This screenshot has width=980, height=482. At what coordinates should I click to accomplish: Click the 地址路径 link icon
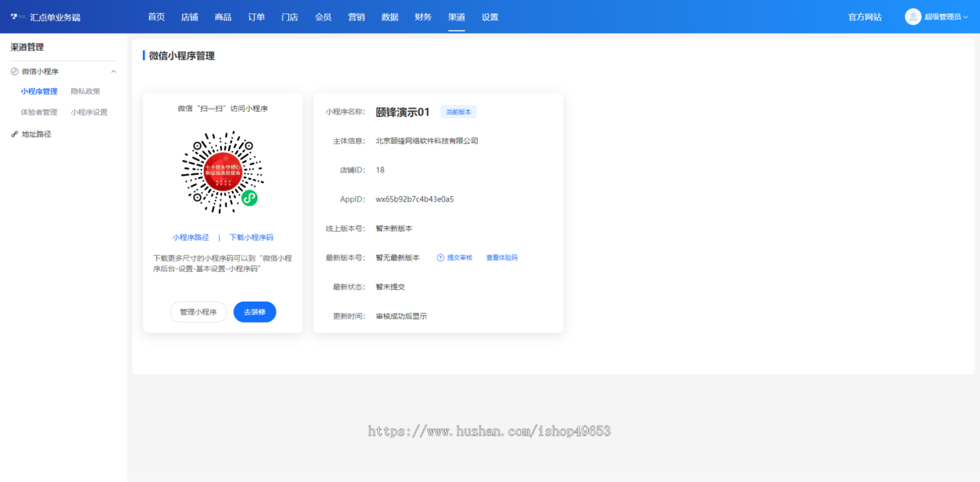[x=15, y=134]
